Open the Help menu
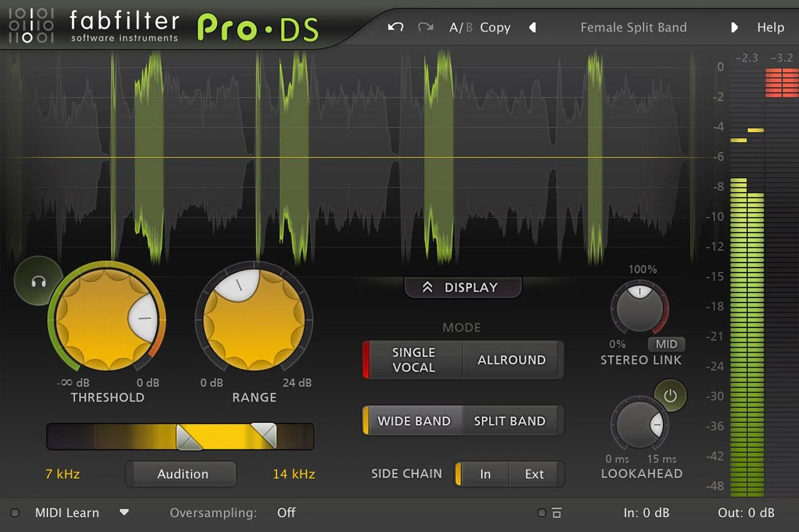The width and height of the screenshot is (799, 532). (x=770, y=27)
